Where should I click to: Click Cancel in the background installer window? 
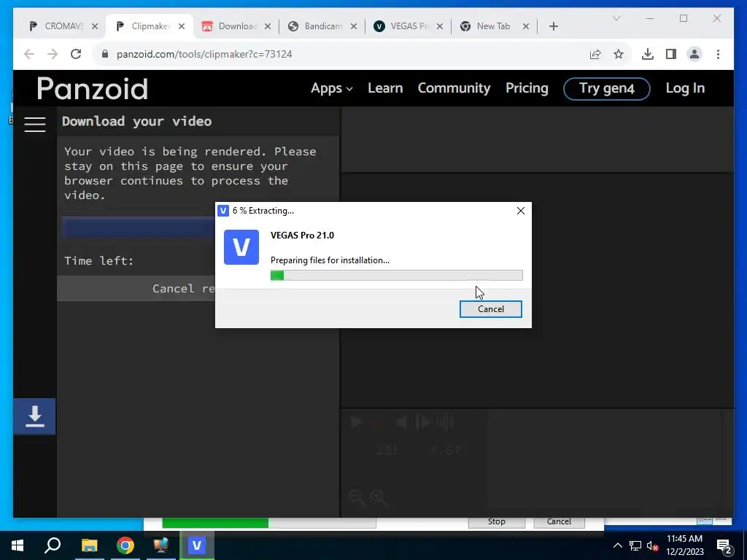[x=559, y=521]
